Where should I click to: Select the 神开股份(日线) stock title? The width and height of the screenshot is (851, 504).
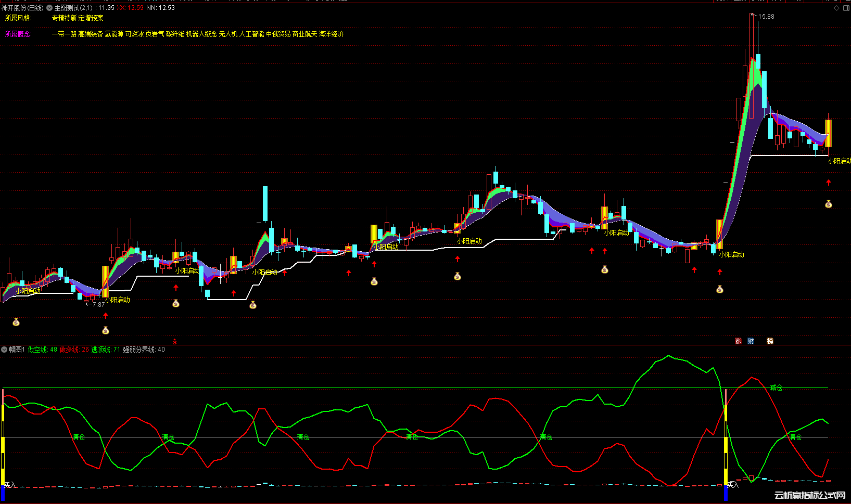click(x=22, y=8)
